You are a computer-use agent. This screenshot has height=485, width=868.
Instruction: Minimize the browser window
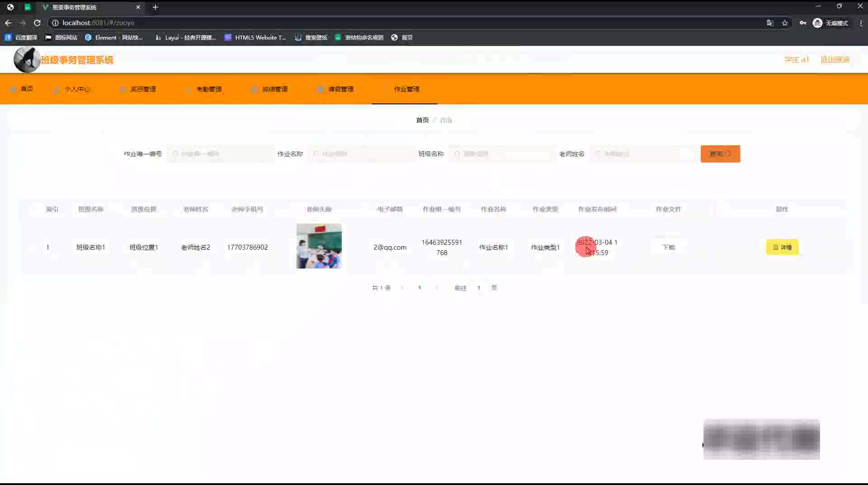[x=818, y=6]
